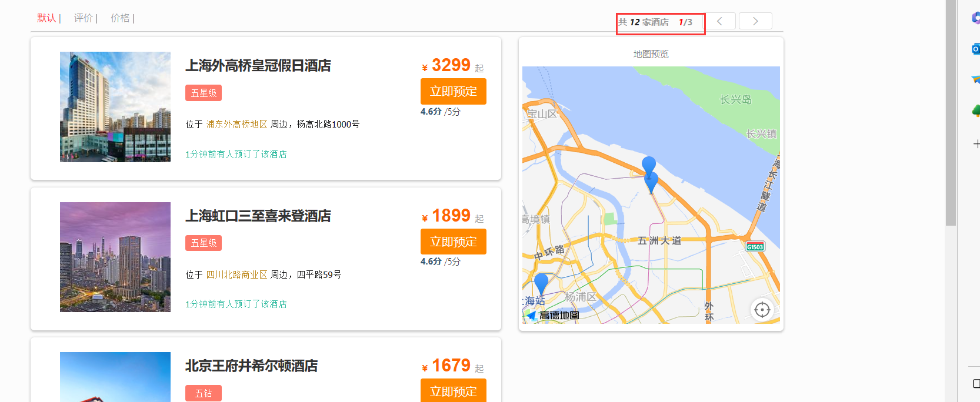This screenshot has height=402, width=980.
Task: Open the paper plane sidebar app
Action: click(976, 79)
